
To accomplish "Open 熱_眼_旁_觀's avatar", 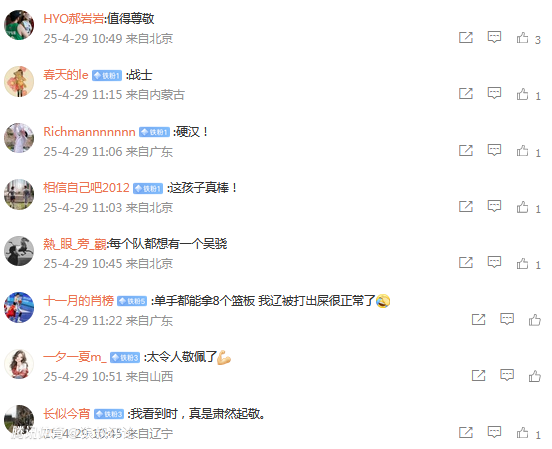I will tap(19, 251).
